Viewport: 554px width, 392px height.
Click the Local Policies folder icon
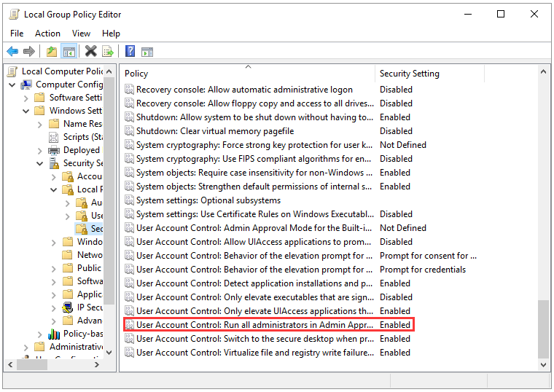(x=68, y=189)
